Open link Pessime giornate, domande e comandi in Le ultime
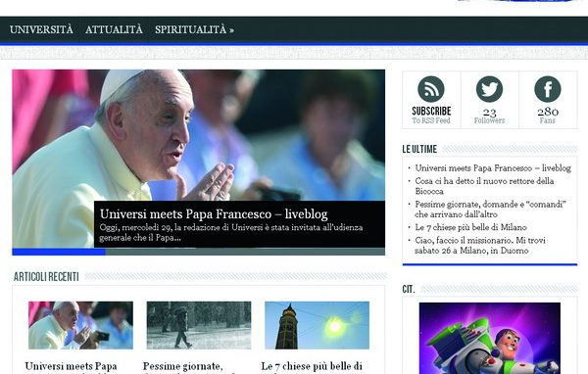The image size is (588, 374). (490, 210)
